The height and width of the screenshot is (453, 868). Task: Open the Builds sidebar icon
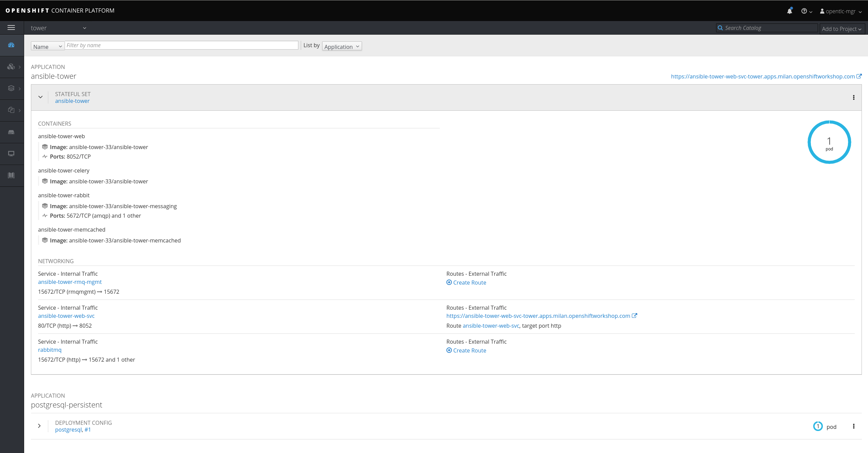11,88
